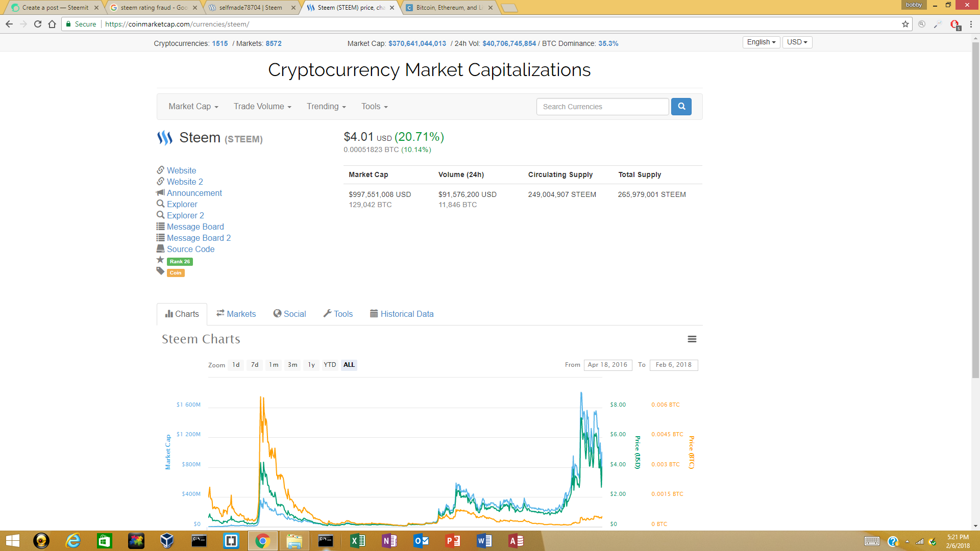Viewport: 980px width, 551px height.
Task: Launch Word from the taskbar
Action: point(484,541)
